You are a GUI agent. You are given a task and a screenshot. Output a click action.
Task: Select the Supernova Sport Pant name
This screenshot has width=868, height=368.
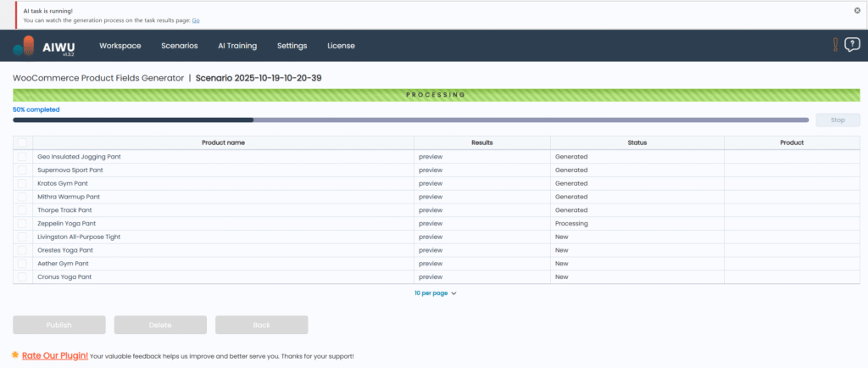(x=70, y=170)
